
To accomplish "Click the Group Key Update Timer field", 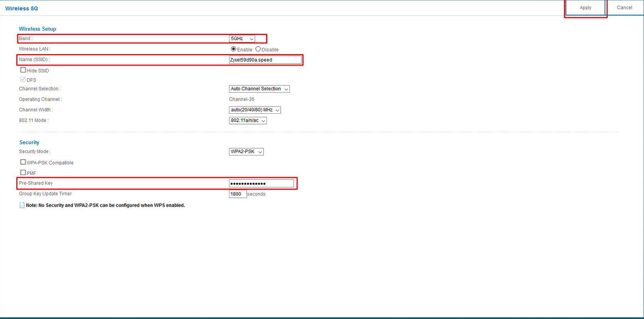I will click(x=238, y=194).
